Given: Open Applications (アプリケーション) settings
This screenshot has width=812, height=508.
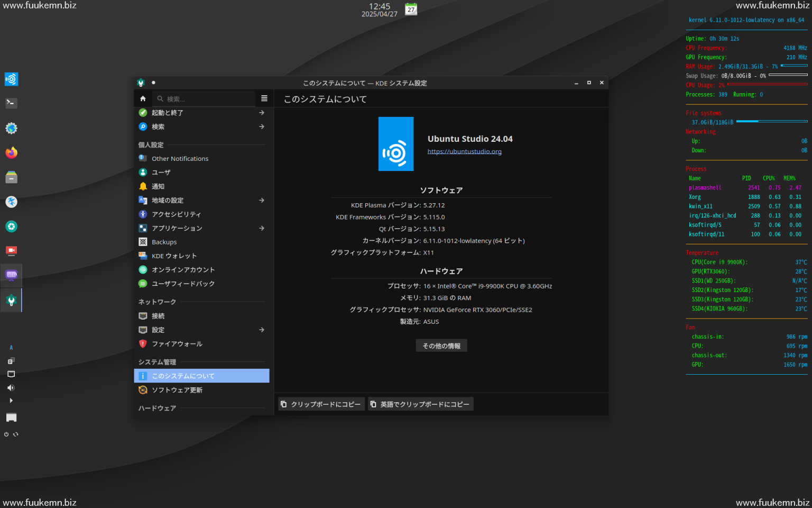Looking at the screenshot, I should coord(201,228).
